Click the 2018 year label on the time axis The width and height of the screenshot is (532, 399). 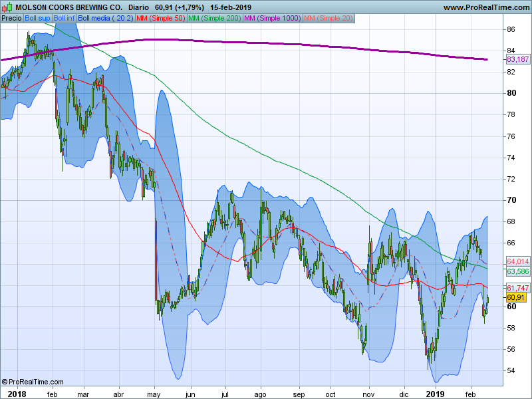[x=17, y=394]
